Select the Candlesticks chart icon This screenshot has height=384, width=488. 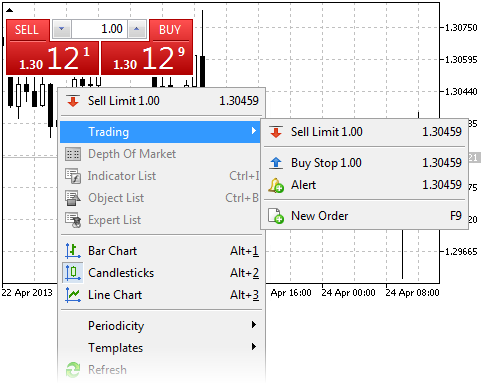point(73,273)
